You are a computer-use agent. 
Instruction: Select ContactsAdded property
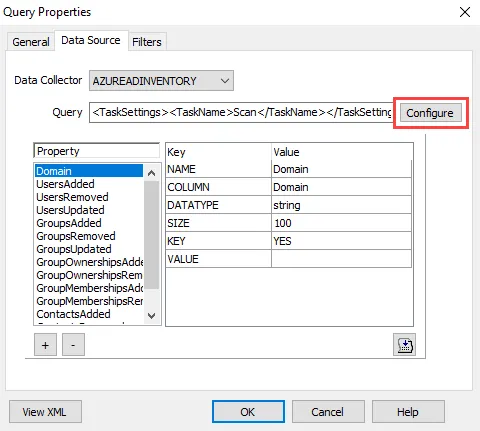pos(89,314)
